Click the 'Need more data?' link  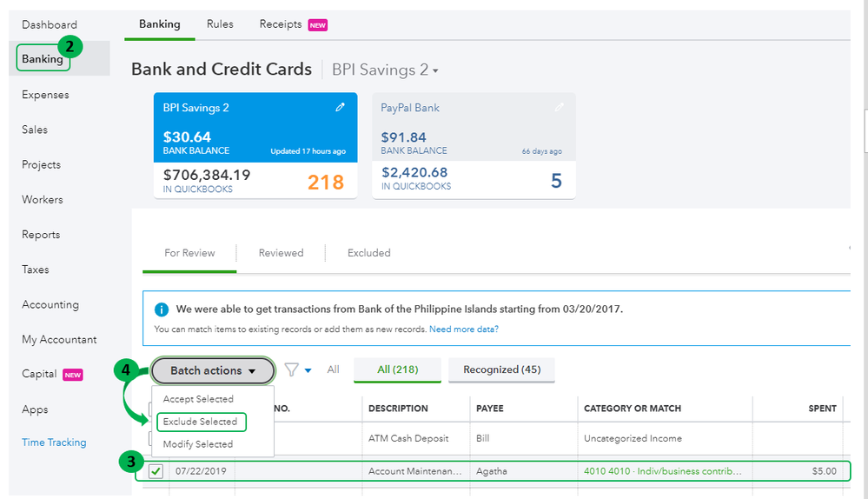pyautogui.click(x=463, y=329)
